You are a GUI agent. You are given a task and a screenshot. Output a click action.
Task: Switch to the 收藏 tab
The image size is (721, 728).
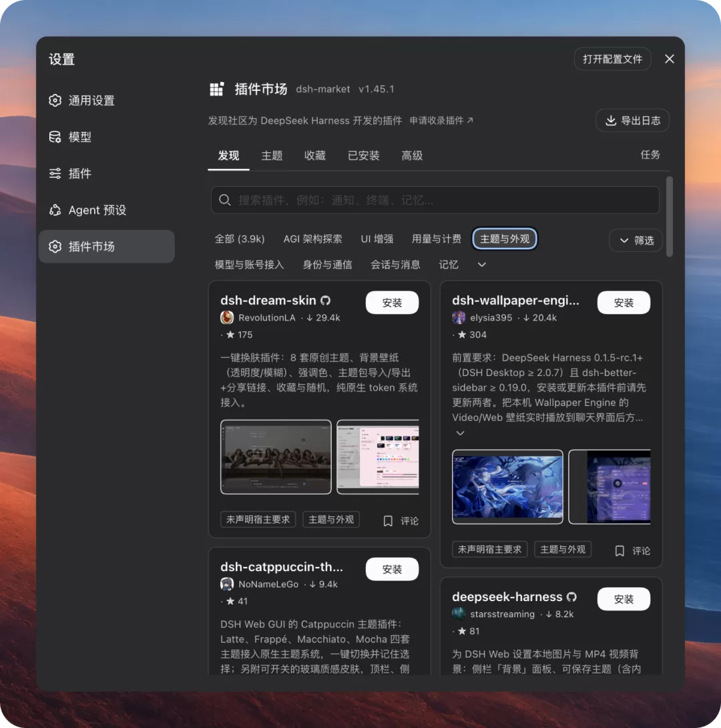click(x=315, y=156)
